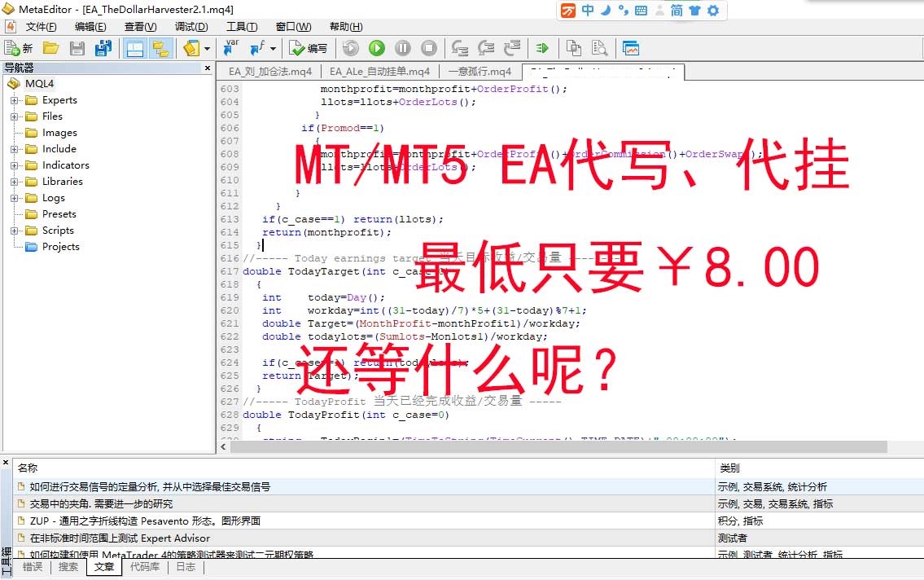Close the 导航器 Navigator panel
The width and height of the screenshot is (924, 580).
point(208,68)
